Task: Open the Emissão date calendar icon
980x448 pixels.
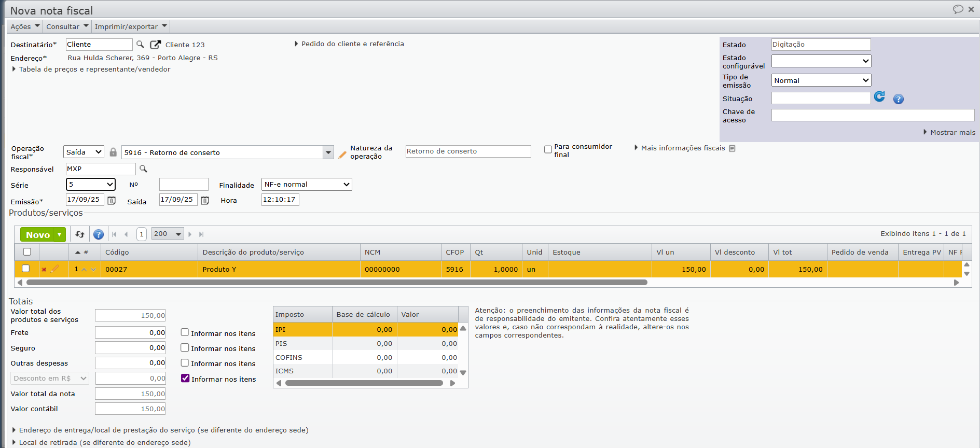Action: click(112, 201)
